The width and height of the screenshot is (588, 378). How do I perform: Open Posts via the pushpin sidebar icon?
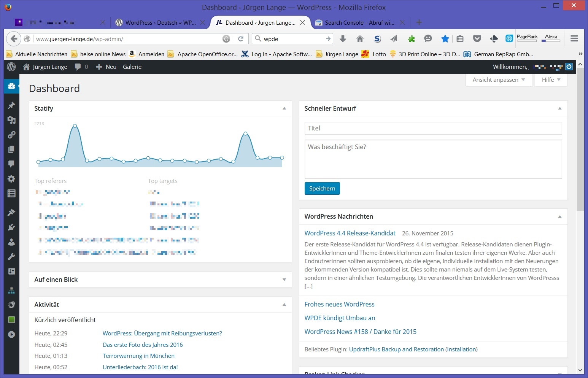point(11,105)
